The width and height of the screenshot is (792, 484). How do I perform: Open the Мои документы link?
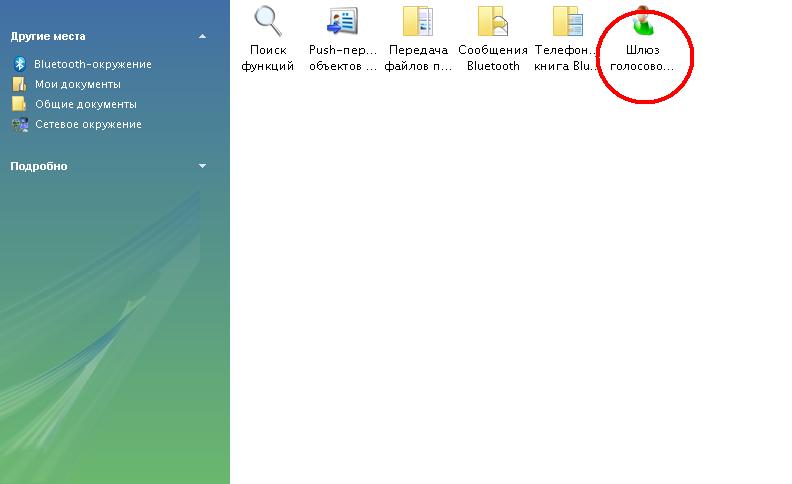tap(78, 84)
